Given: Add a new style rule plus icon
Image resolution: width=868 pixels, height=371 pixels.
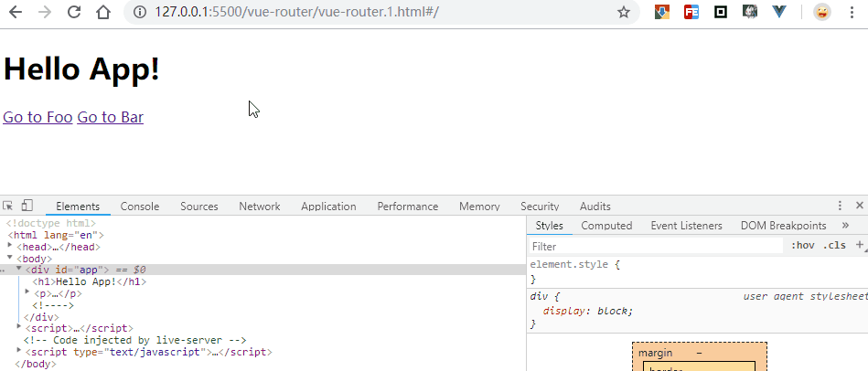Looking at the screenshot, I should [x=860, y=245].
